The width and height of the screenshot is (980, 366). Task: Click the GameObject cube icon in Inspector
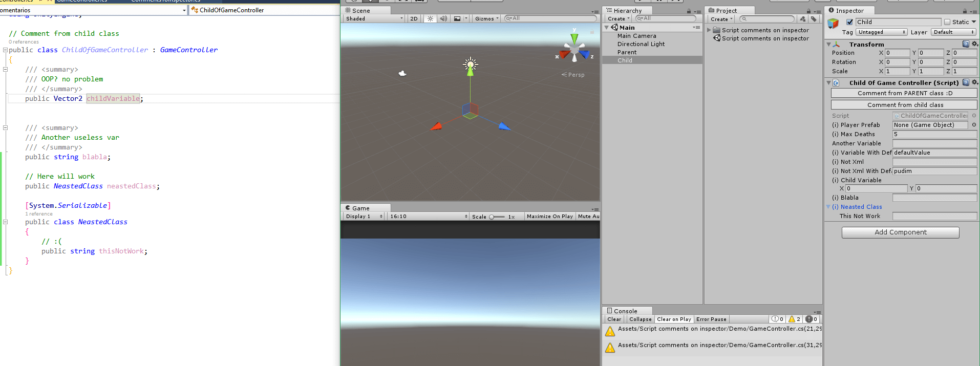[x=833, y=23]
